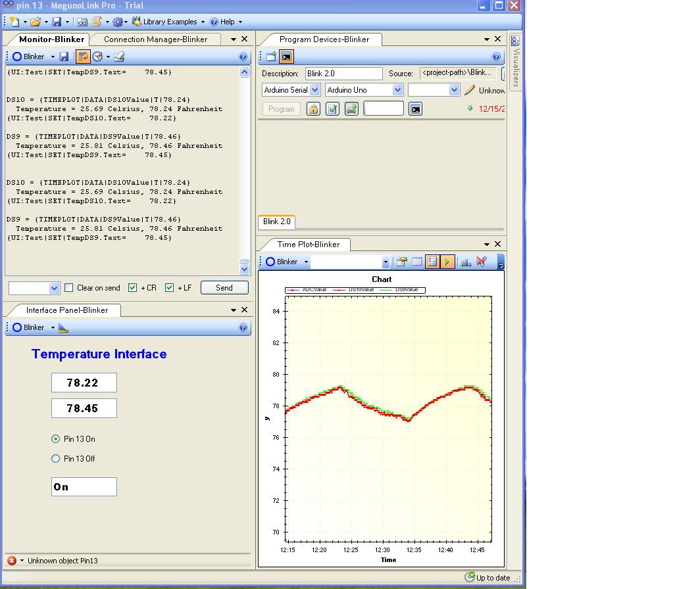Click the verify sketch icon in Program Devices

332,109
